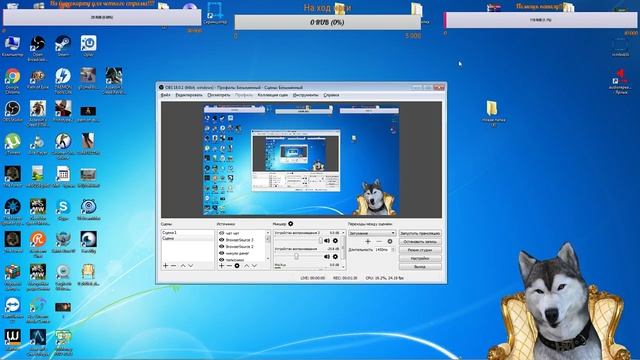This screenshot has height=360, width=640.
Task: Open transition properties gear icon
Action: point(390,241)
